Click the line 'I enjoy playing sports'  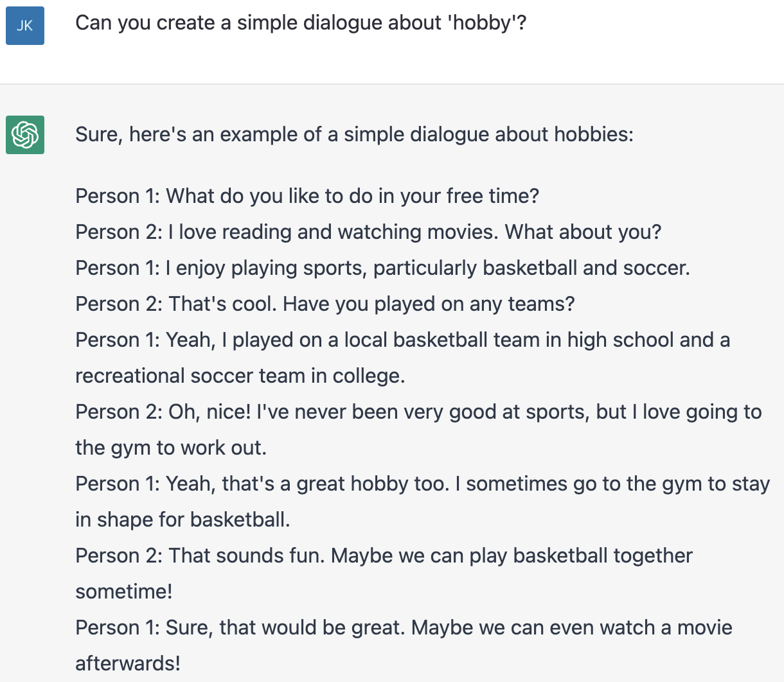click(382, 268)
